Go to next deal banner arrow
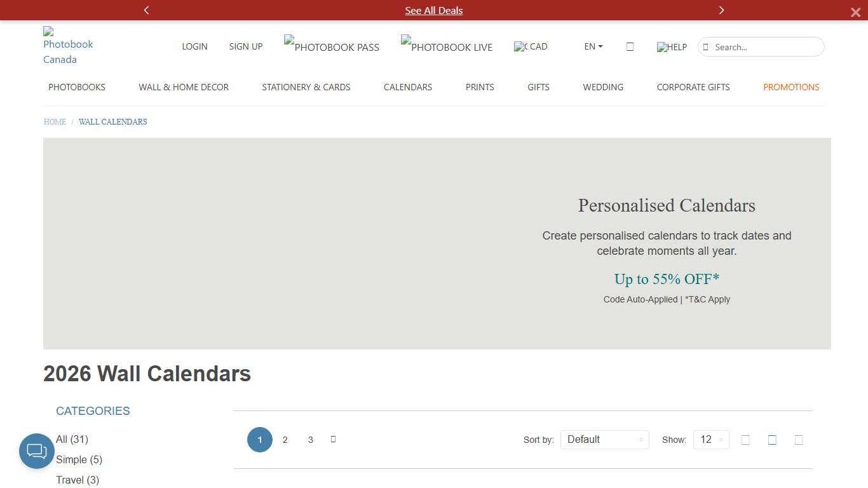The width and height of the screenshot is (868, 488). 721,10
